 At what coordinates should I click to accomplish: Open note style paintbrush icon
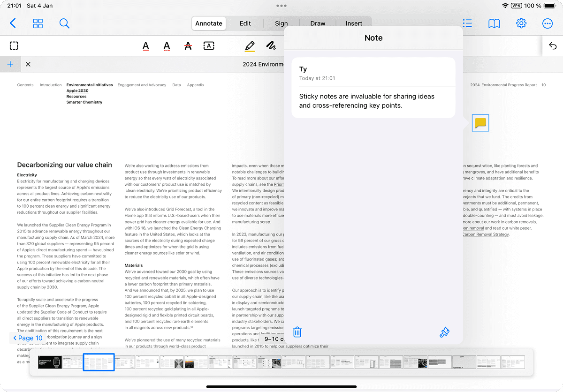click(444, 332)
